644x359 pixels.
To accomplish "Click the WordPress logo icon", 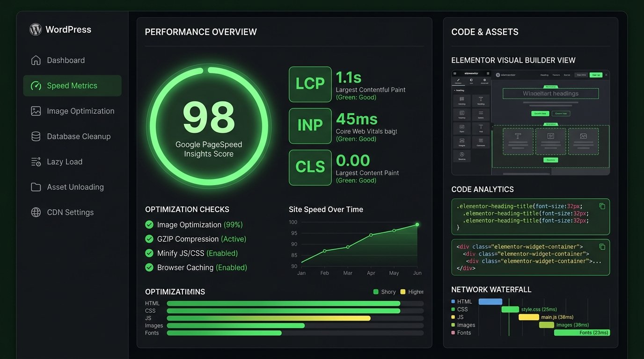I will [x=36, y=29].
